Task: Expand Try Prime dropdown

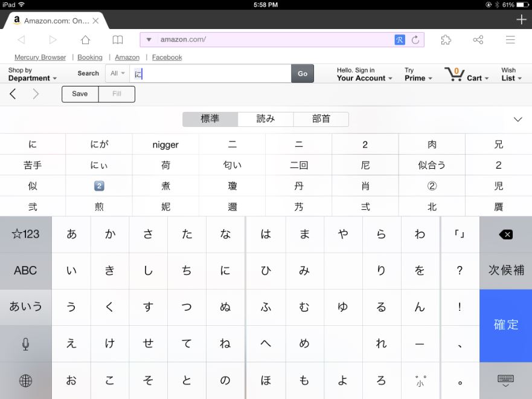Action: 418,74
